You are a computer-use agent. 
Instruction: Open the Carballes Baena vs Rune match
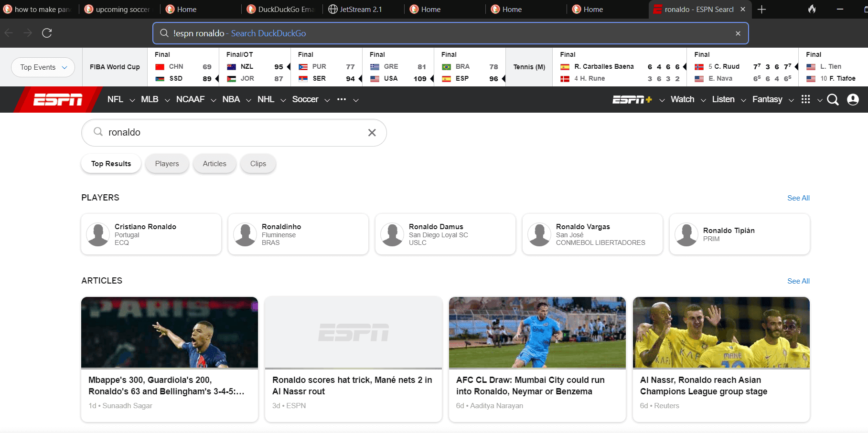pos(620,67)
